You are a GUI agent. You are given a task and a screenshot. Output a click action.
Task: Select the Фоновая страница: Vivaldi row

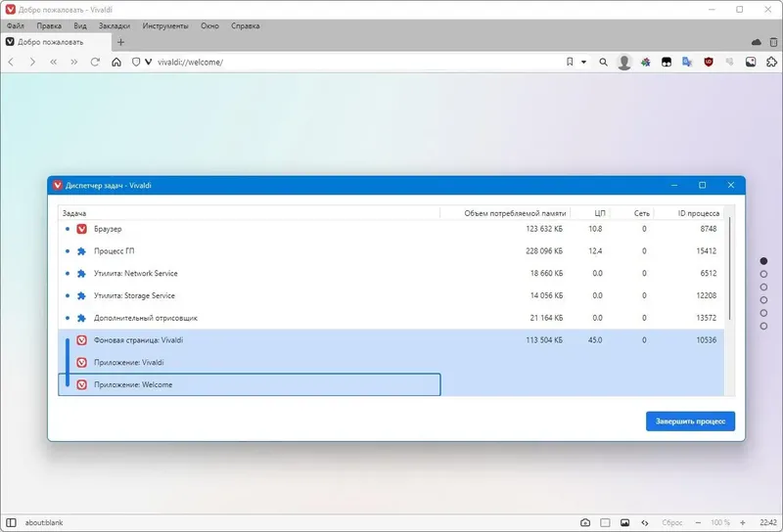click(x=391, y=340)
